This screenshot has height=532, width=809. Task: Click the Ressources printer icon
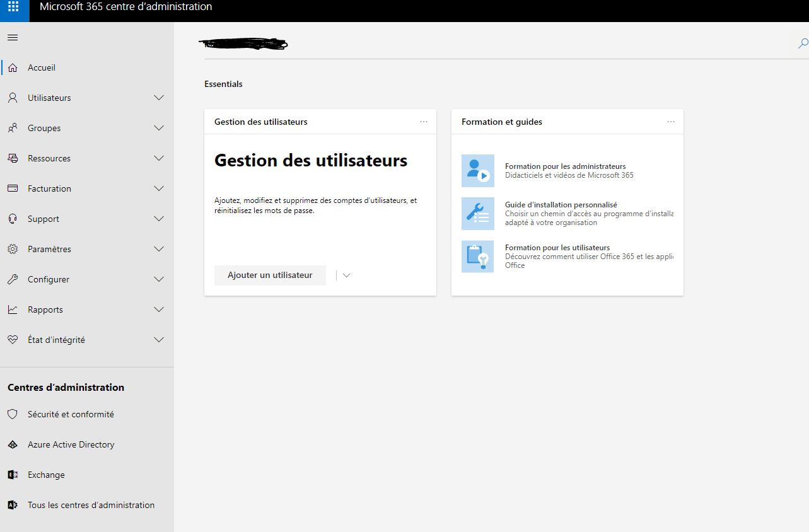(13, 158)
